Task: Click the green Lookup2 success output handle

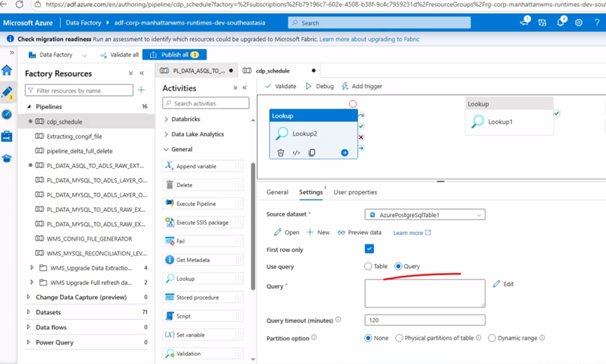Action: [361, 126]
